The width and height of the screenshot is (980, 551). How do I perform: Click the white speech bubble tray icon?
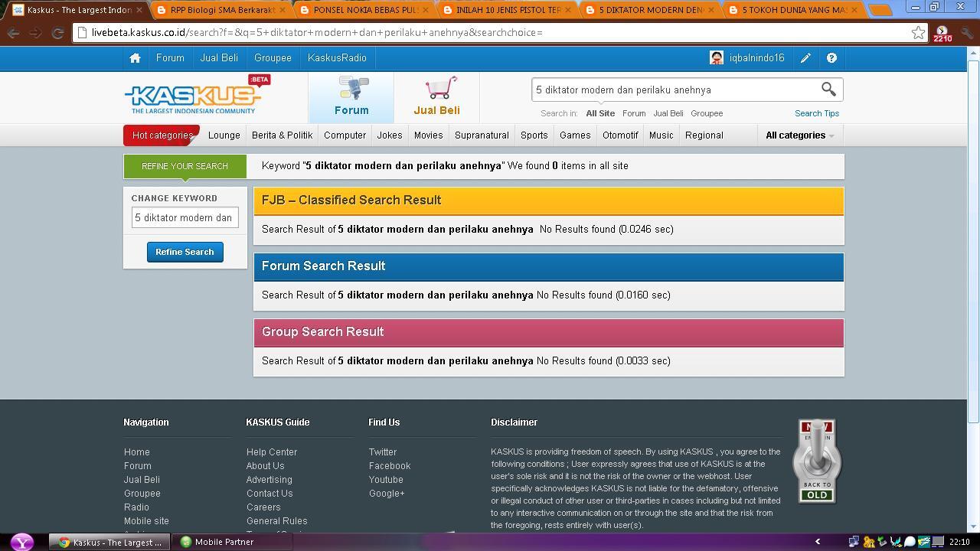click(910, 542)
